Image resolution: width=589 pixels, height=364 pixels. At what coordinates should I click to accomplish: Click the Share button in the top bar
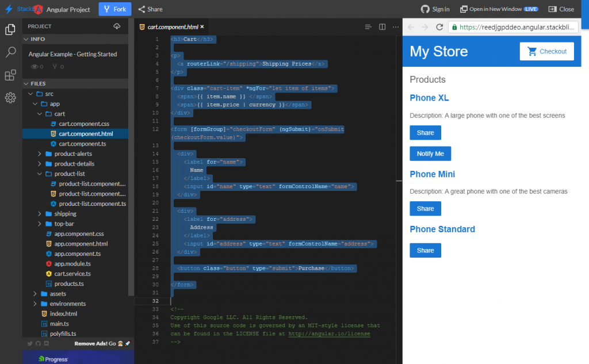pyautogui.click(x=150, y=9)
